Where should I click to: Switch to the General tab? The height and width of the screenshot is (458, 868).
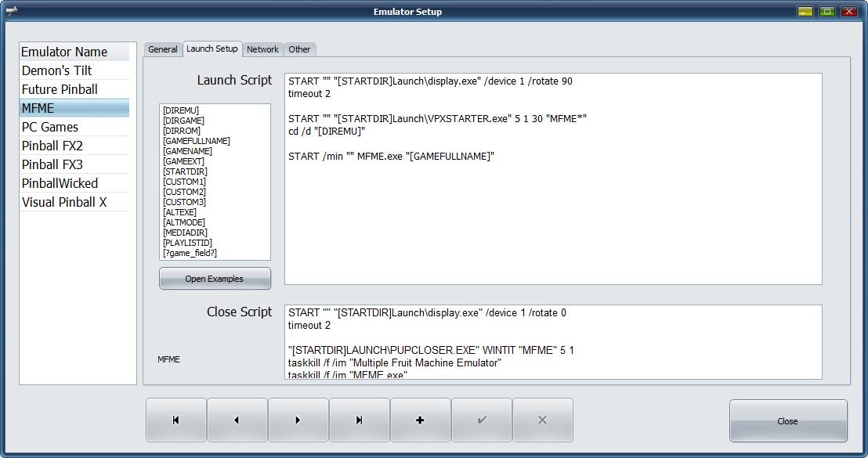[x=163, y=49]
